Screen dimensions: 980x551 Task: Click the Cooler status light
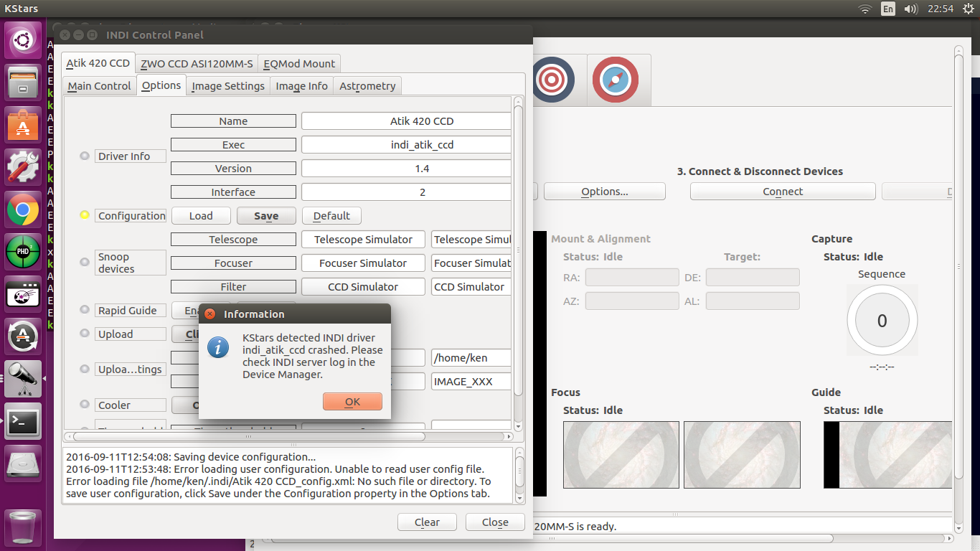85,405
